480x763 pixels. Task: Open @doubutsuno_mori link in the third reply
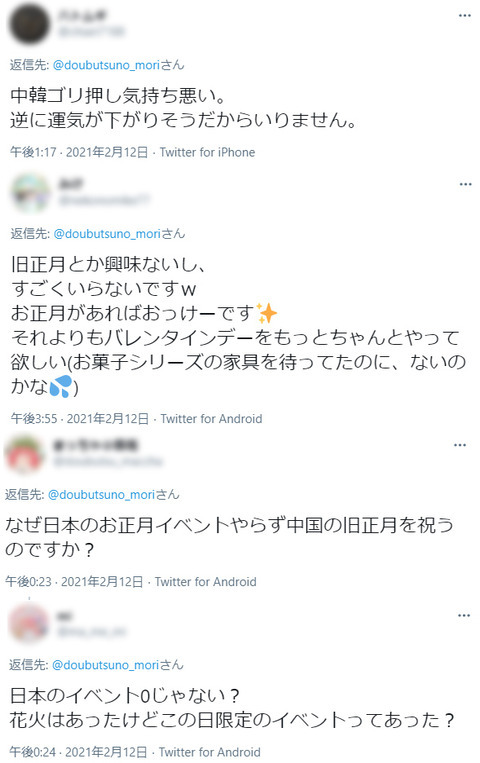tap(101, 494)
